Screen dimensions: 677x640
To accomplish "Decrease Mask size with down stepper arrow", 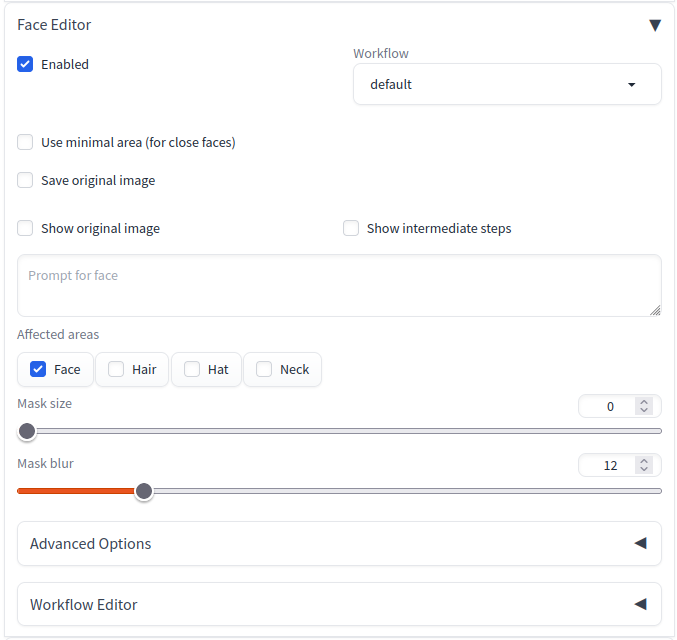I will pos(644,410).
